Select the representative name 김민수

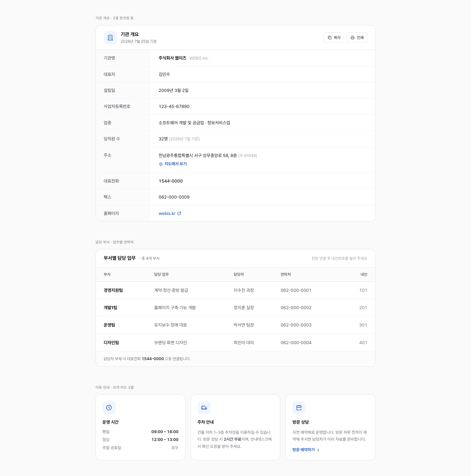tap(164, 74)
